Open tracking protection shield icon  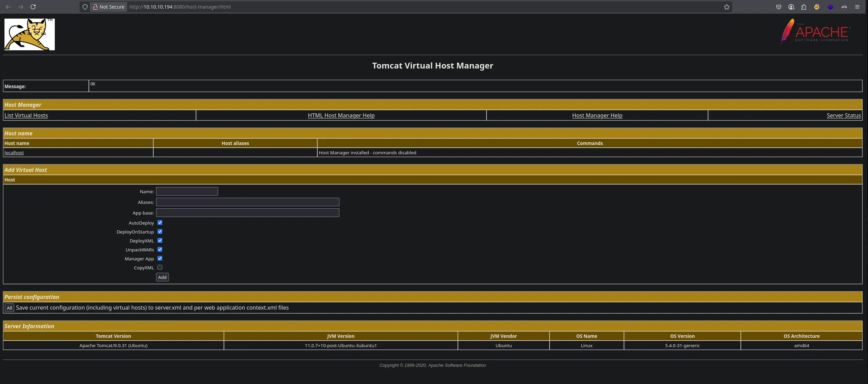[85, 7]
